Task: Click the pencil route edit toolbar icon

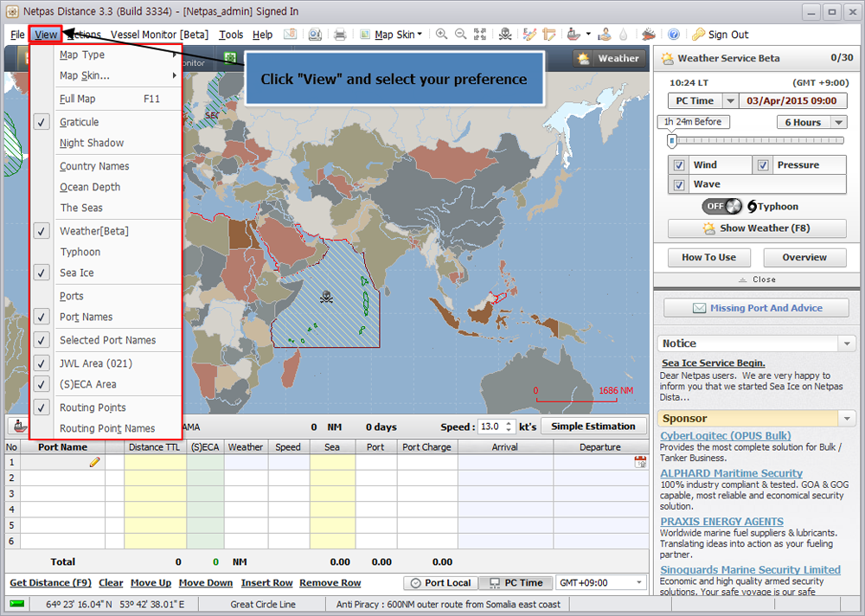Action: [x=529, y=35]
